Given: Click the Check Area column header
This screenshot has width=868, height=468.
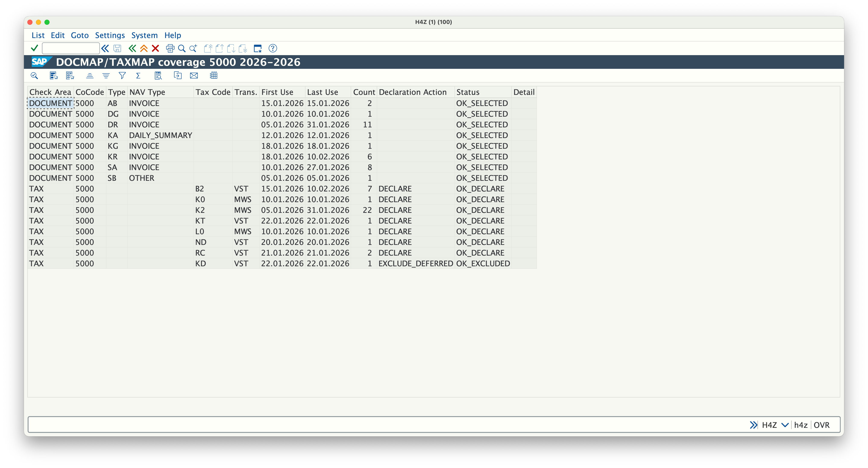Looking at the screenshot, I should point(51,92).
